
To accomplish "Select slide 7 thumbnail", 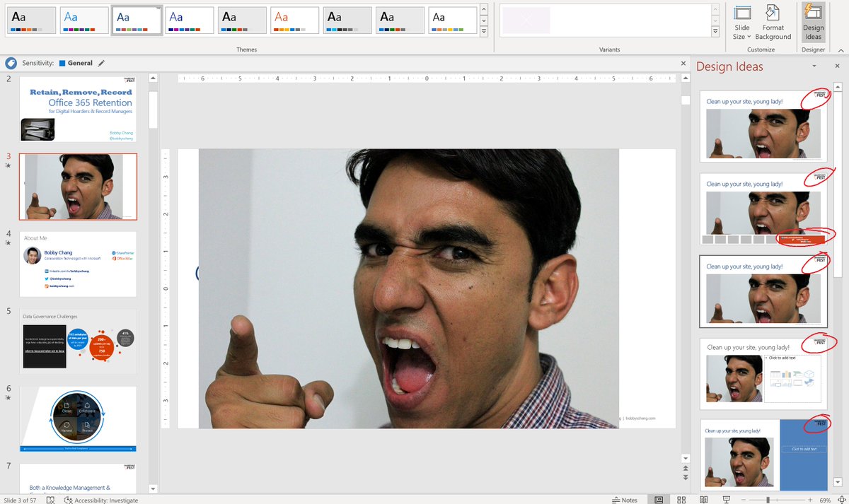I will point(78,479).
